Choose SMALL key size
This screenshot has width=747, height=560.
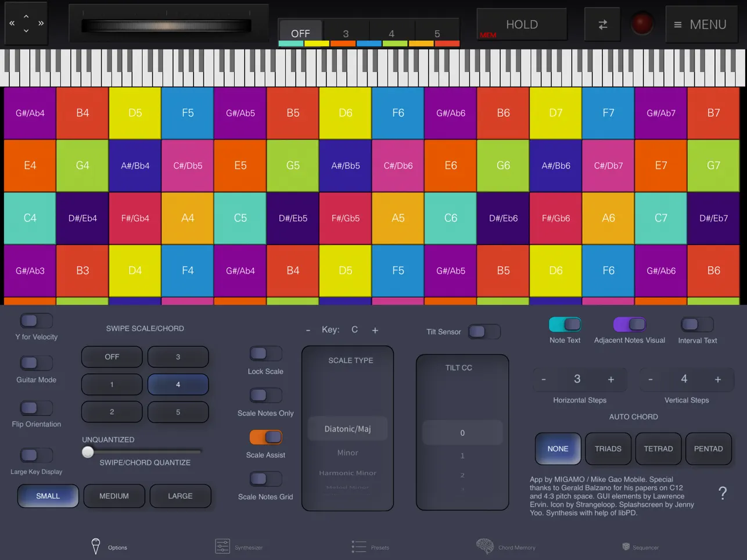point(48,496)
